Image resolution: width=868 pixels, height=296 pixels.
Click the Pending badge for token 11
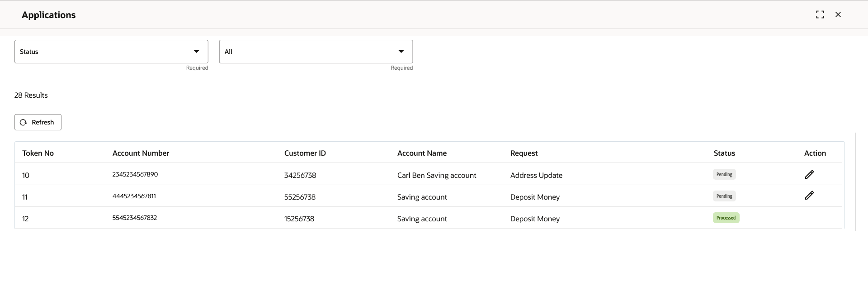[x=724, y=196]
